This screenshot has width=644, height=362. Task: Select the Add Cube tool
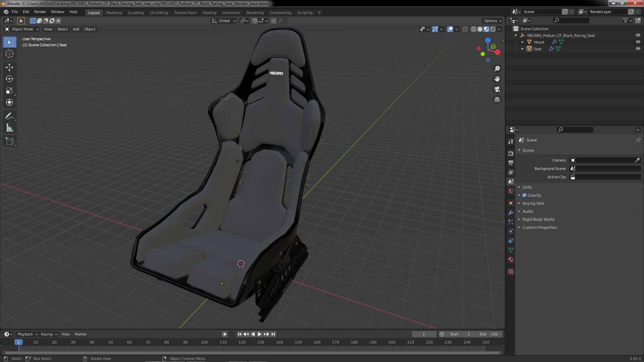point(9,141)
